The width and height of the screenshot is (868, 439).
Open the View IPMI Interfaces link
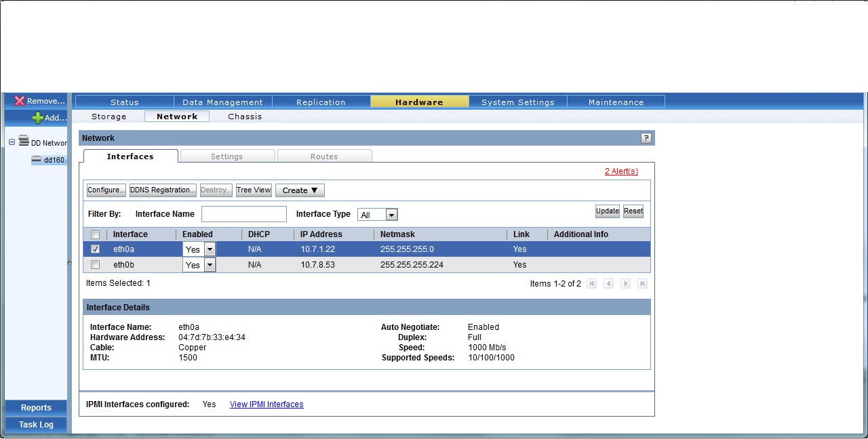[x=267, y=404]
